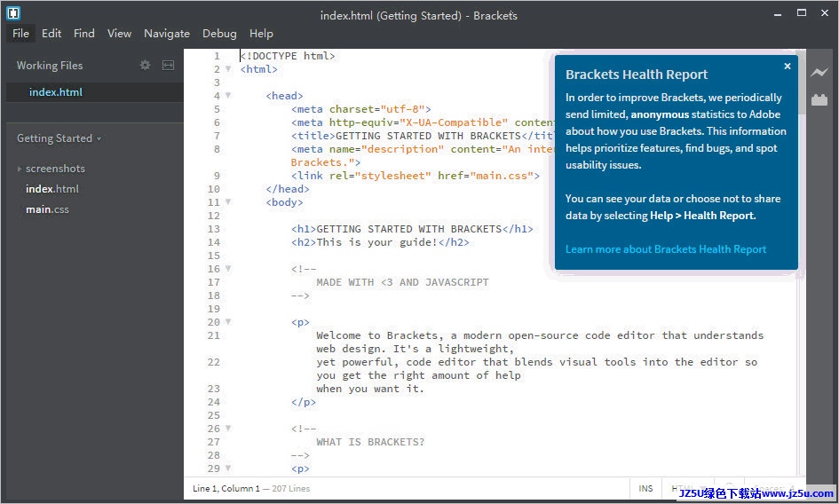Fold the paragraph tag on line 29
Viewport: 839px width, 504px height.
click(x=228, y=469)
